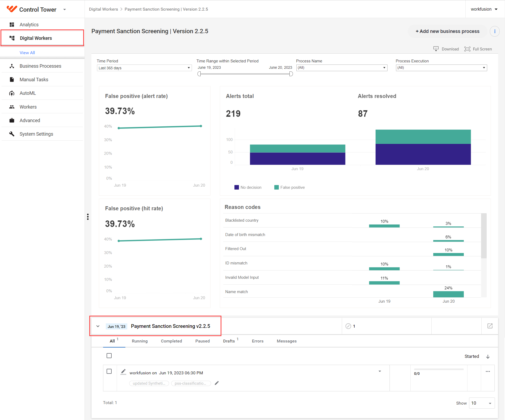Click the right handle of the time range slider
505x420 pixels.
coord(291,74)
